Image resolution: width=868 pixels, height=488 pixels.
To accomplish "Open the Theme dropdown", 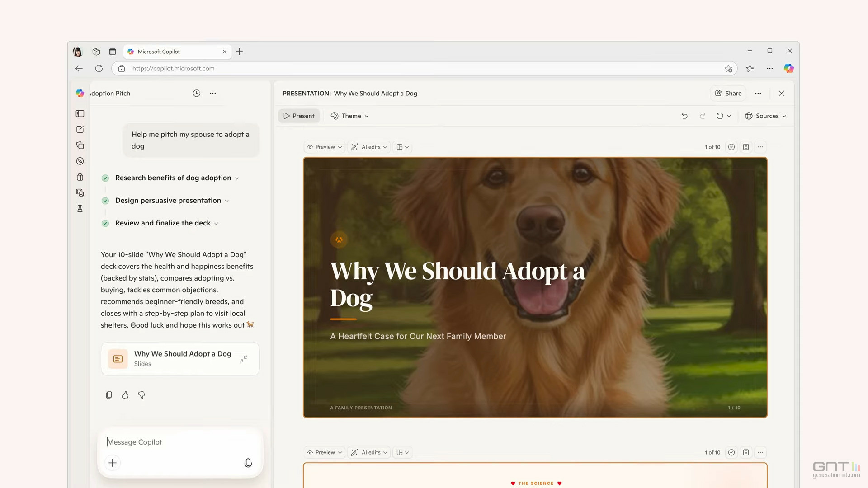I will click(350, 116).
